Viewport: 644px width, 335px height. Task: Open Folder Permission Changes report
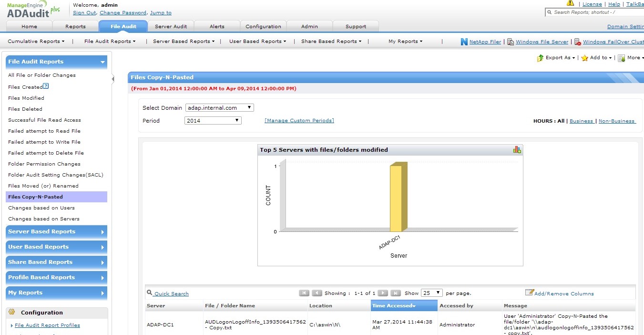pyautogui.click(x=44, y=164)
